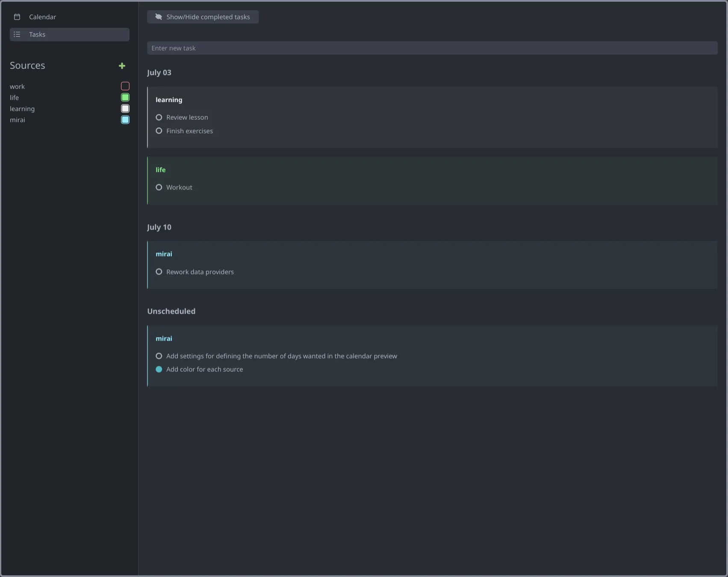This screenshot has width=728, height=577.
Task: Mark Rework data providers as complete
Action: tap(159, 272)
